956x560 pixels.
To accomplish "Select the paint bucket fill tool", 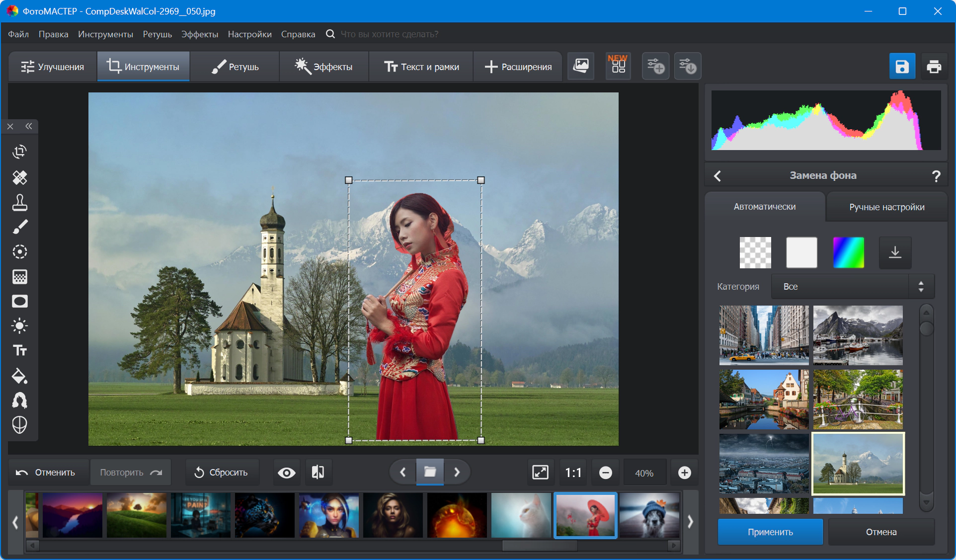I will pos(19,376).
